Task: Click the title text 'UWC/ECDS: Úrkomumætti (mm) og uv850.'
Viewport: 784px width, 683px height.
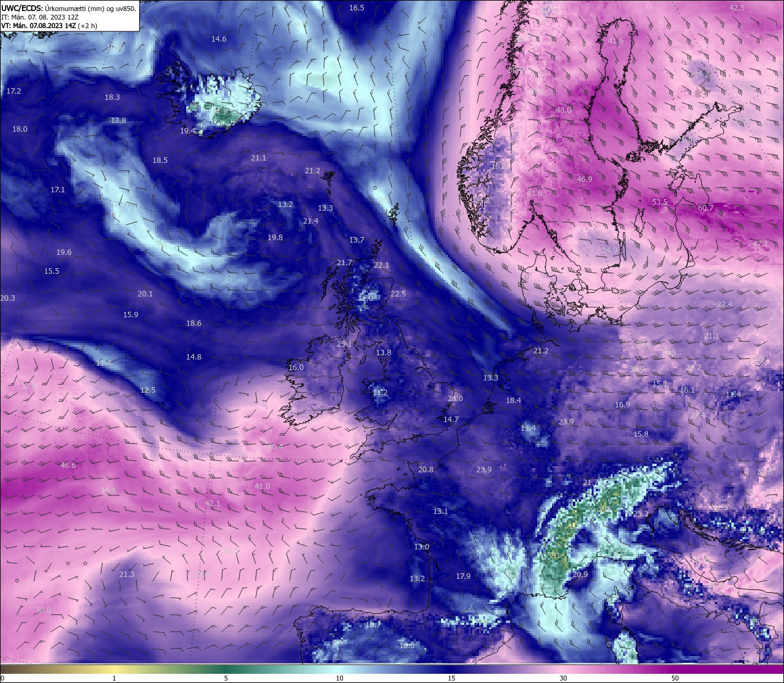Action: (69, 9)
